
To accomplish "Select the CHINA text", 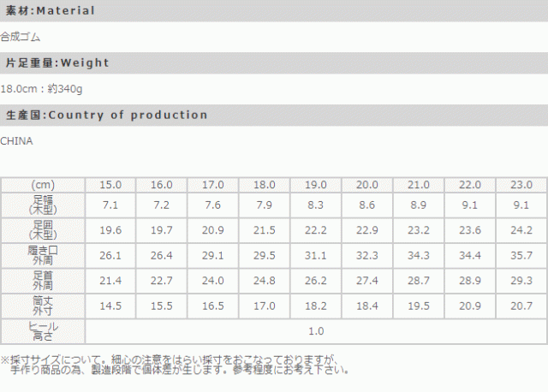I will click(16, 141).
